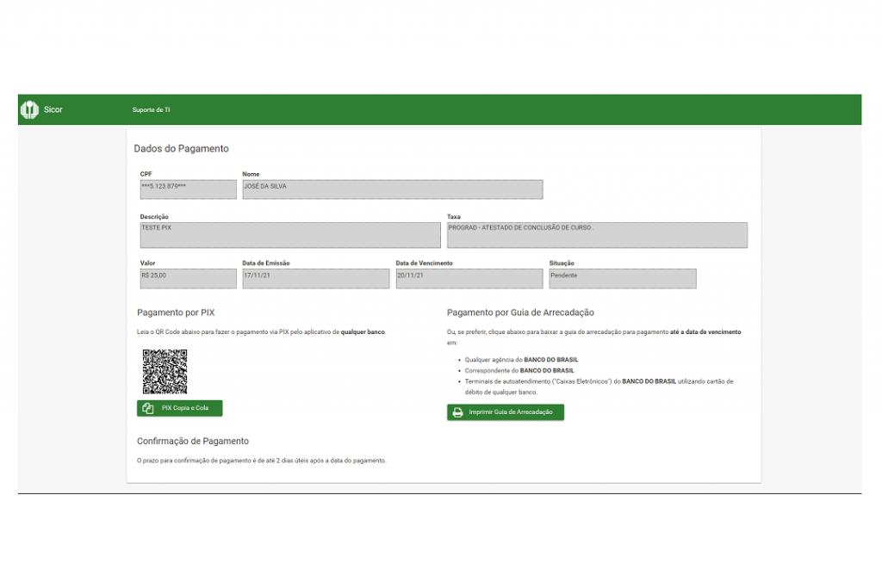The height and width of the screenshot is (588, 882).
Task: Click the Dados do Pagamento heading
Action: click(x=182, y=149)
